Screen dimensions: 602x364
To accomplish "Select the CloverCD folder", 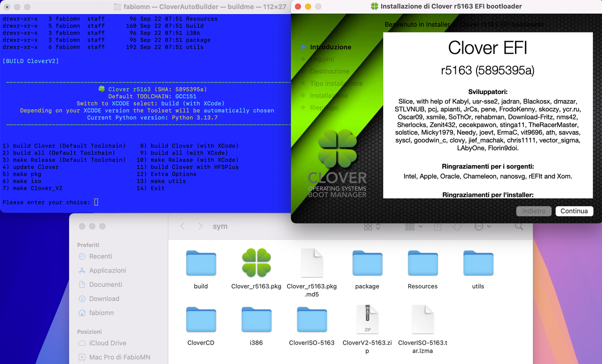I will coord(201,320).
